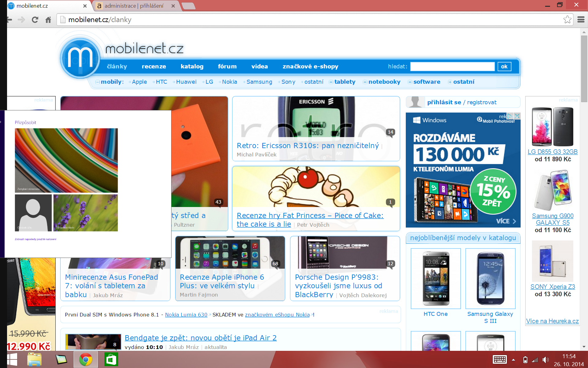Collapse the mobily category list

coord(97,82)
